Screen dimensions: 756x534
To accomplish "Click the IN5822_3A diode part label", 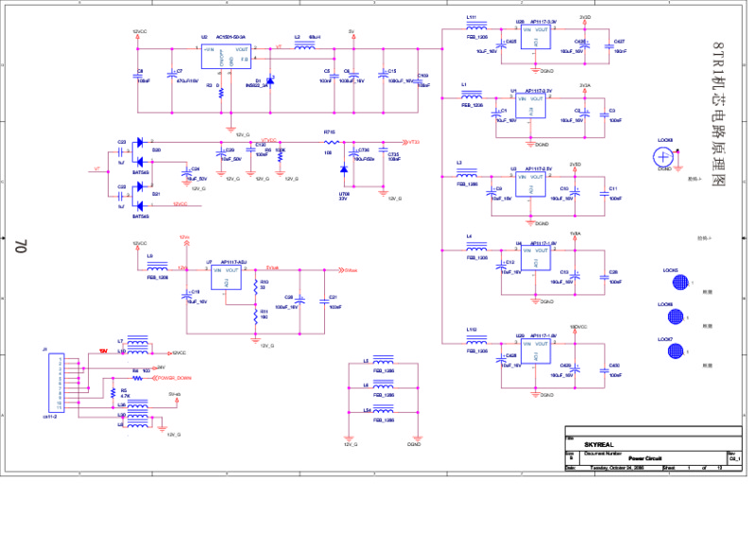I will 256,85.
